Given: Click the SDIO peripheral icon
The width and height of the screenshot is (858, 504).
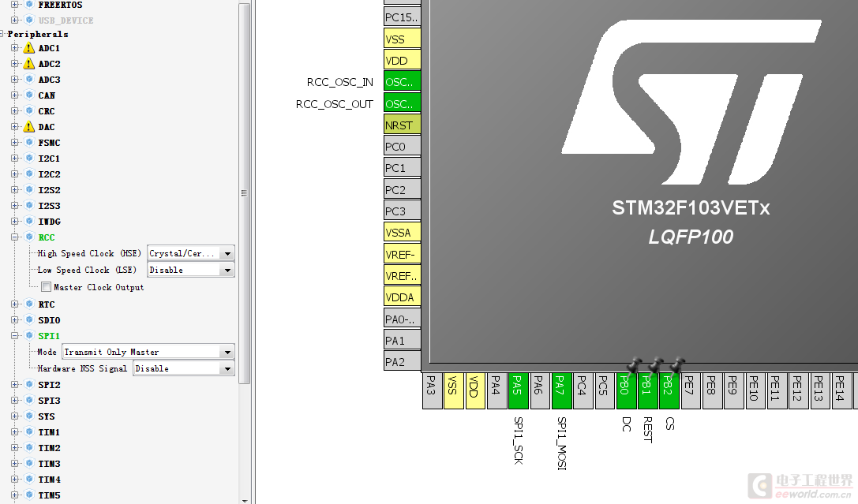Looking at the screenshot, I should click(29, 320).
